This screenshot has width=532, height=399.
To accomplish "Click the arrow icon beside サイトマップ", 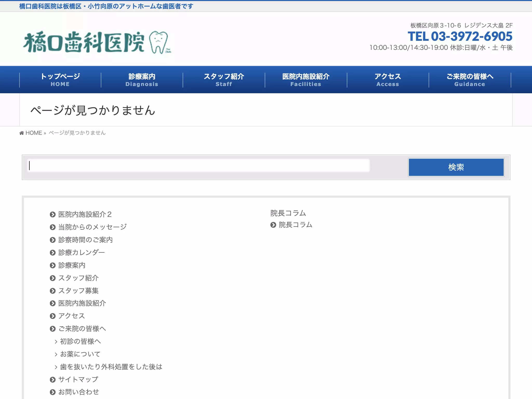I will point(53,380).
